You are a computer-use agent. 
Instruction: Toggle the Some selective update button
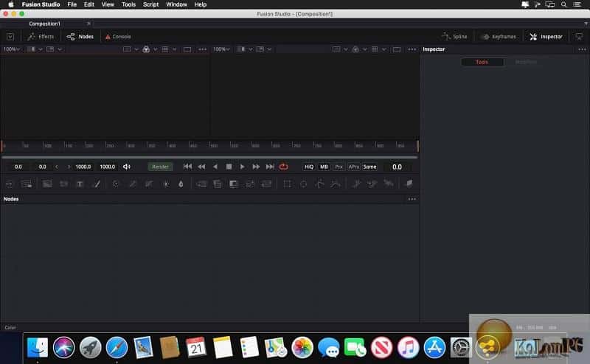(369, 167)
